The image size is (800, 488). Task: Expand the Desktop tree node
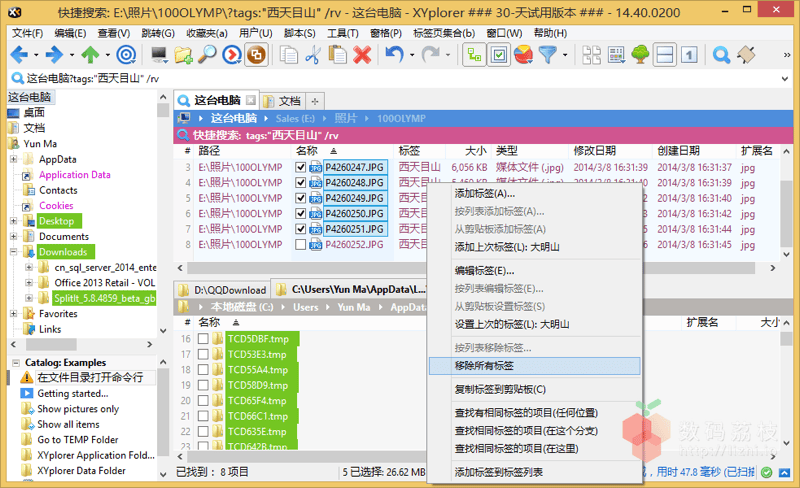point(14,221)
